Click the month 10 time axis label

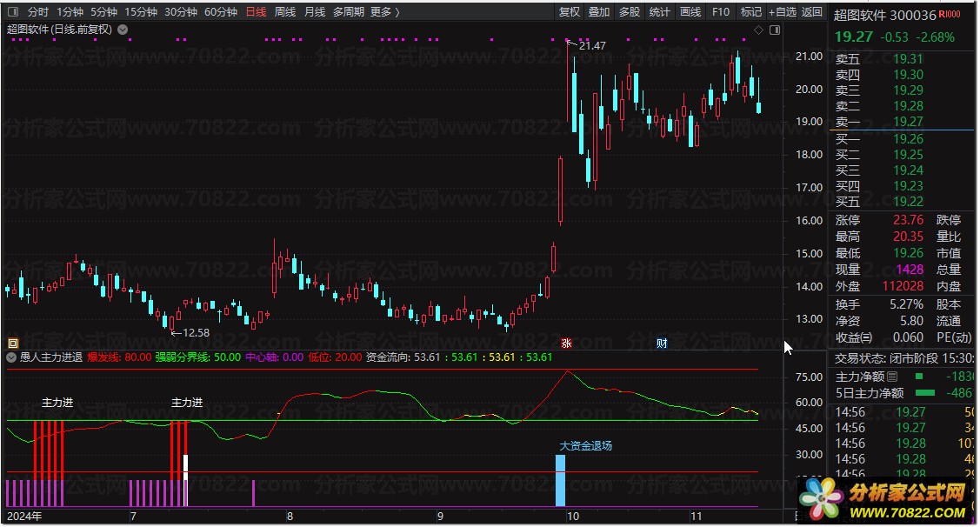[x=572, y=517]
